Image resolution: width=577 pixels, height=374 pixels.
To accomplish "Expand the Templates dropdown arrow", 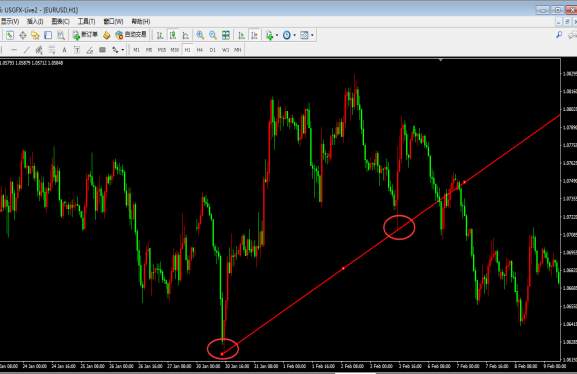I will click(x=312, y=35).
